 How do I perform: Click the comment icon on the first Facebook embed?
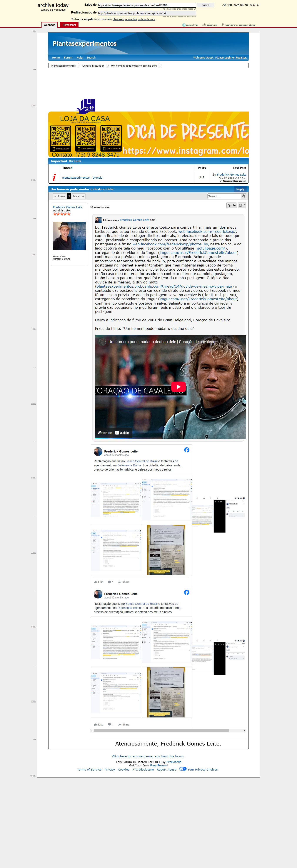pos(109,582)
